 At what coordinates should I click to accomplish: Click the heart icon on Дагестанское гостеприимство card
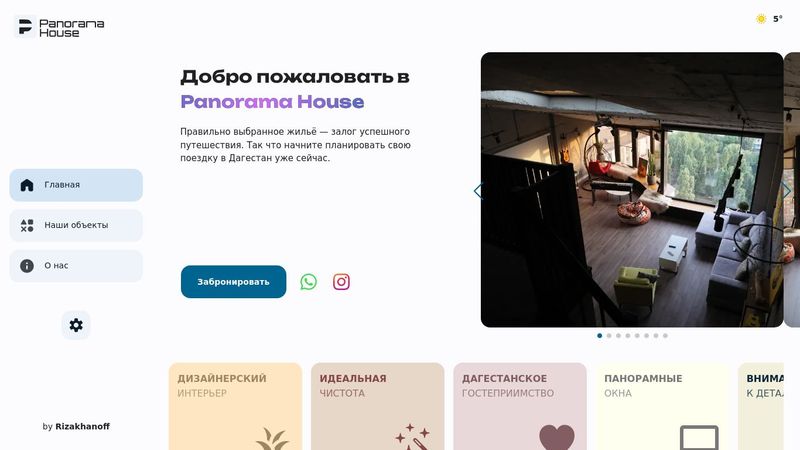[557, 438]
